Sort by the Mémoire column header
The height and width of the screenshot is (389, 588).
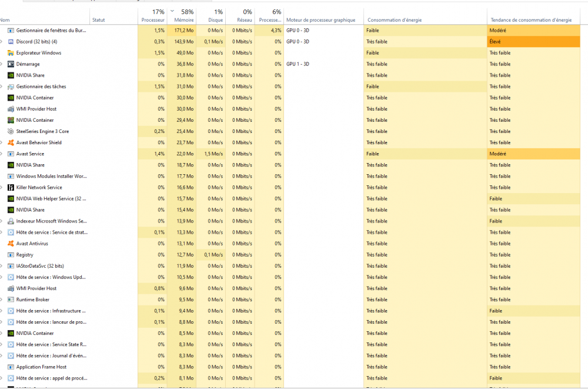[183, 16]
